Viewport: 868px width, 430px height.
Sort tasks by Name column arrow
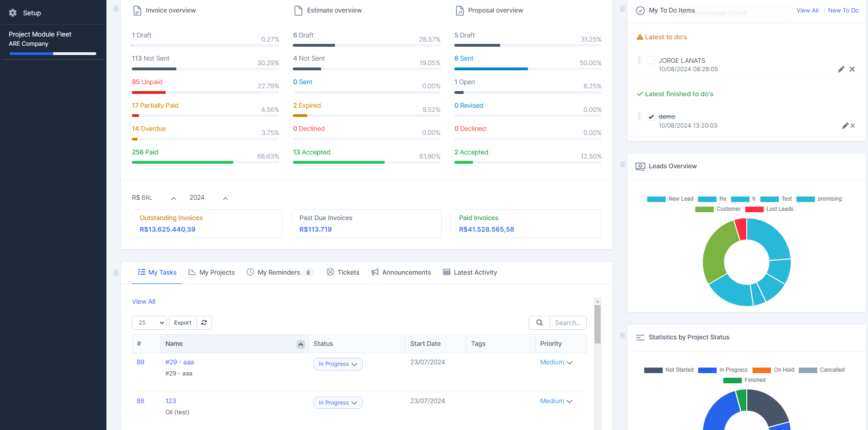coord(301,344)
